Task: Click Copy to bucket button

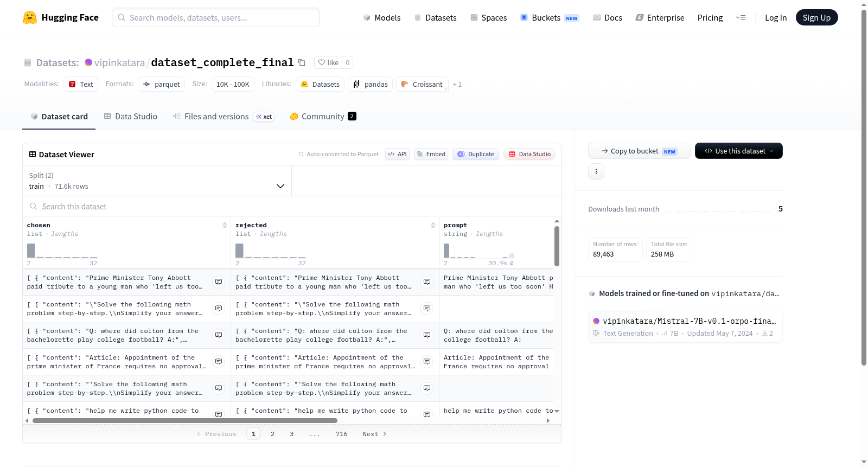Action: 639,151
